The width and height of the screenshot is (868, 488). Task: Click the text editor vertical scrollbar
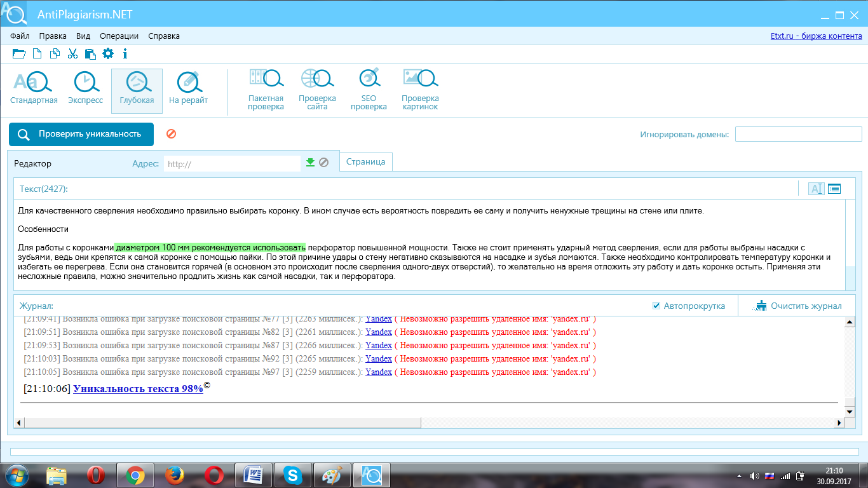pos(850,245)
